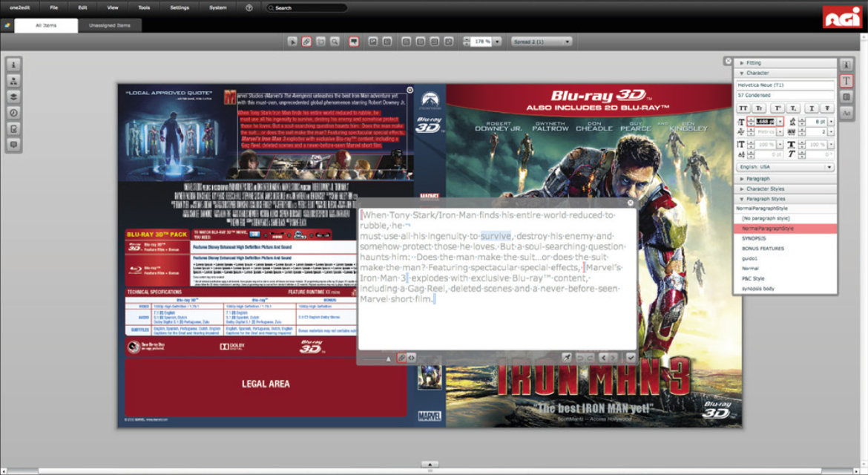868x475 pixels.
Task: Open the comments bubble icon in left sidebar
Action: (14, 145)
